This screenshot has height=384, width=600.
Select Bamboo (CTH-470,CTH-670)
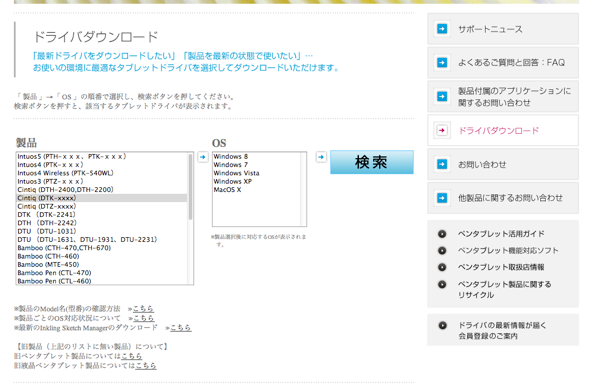pyautogui.click(x=102, y=248)
